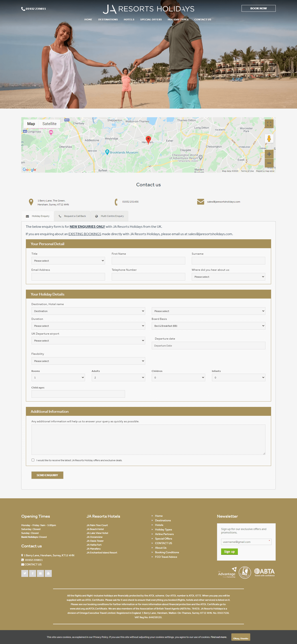Click the Advantage Travel Partnership logo
This screenshot has height=644, width=297.
coord(227,573)
